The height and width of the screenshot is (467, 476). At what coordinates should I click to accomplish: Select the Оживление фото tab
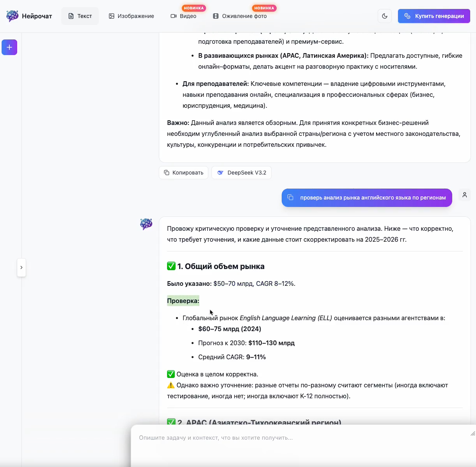click(x=240, y=16)
